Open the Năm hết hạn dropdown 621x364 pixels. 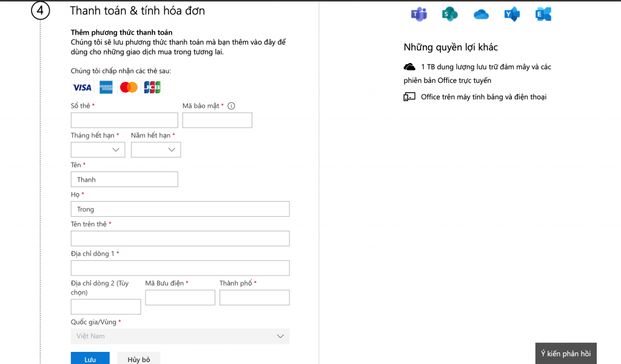(x=156, y=150)
